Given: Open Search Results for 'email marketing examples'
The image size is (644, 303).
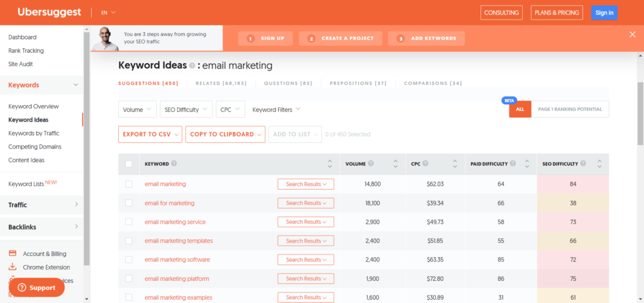Looking at the screenshot, I should click(306, 297).
